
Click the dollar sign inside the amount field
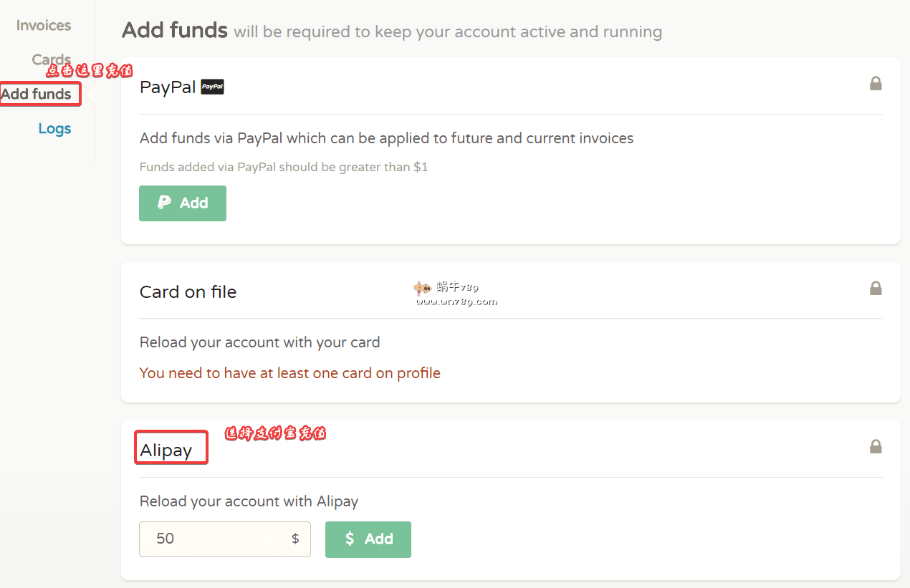point(295,539)
